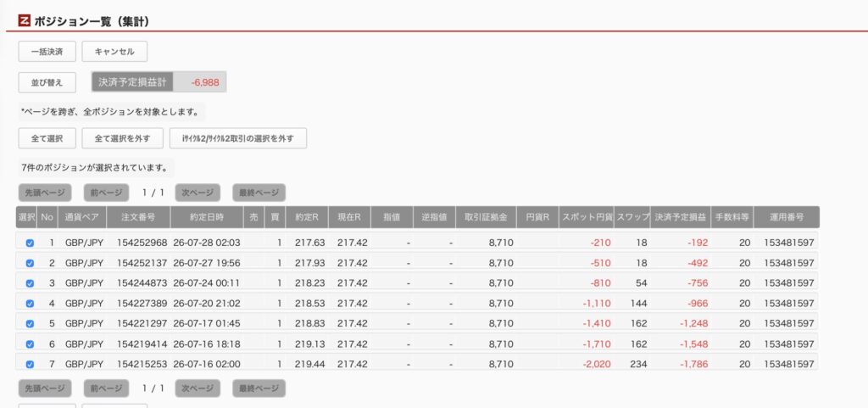868x408 pixels.
Task: Click the スワップ value 54
Action: 641,283
